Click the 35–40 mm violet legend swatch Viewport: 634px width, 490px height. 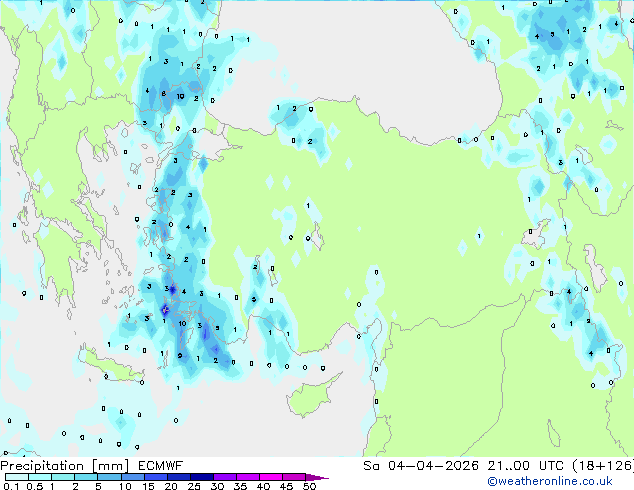click(248, 477)
